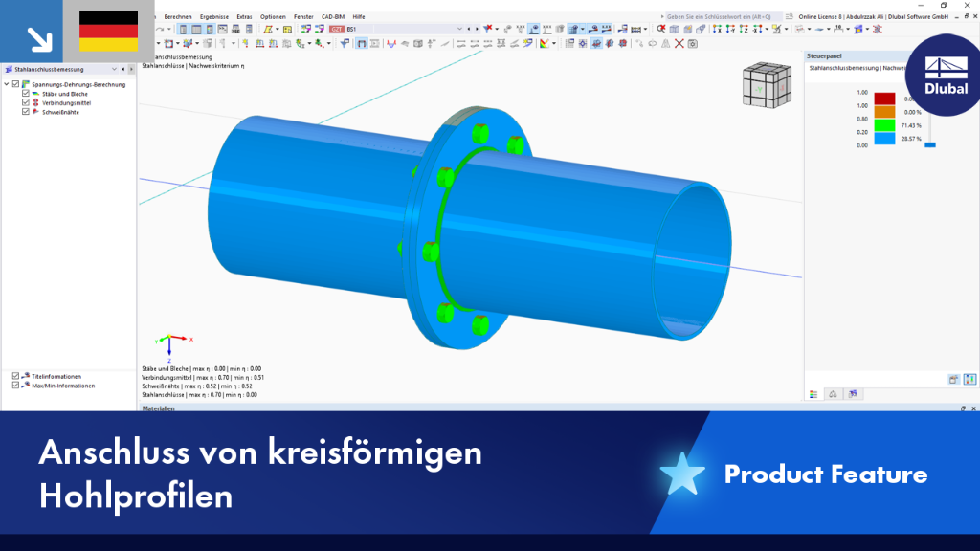Screen dimensions: 980x551
Task: Open the Fenster menu
Action: coord(303,17)
